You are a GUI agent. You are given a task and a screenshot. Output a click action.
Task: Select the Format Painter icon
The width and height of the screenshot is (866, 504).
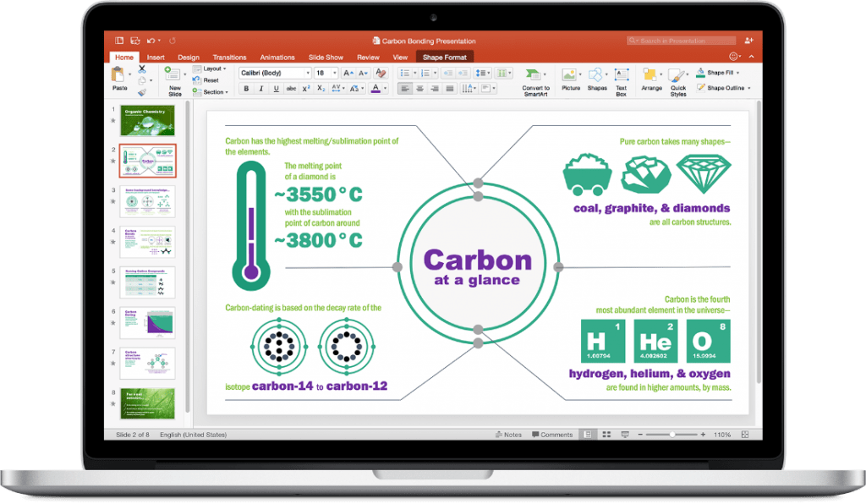click(141, 90)
